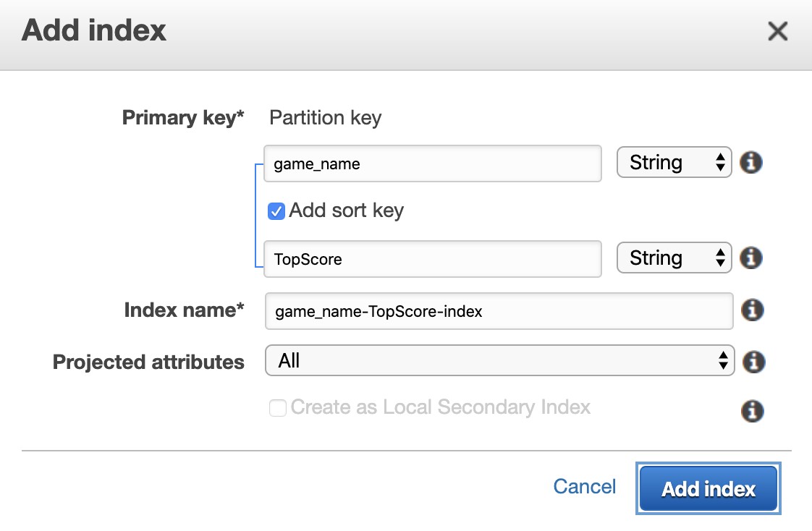Click the Cancel link
The width and height of the screenshot is (812, 531).
pyautogui.click(x=584, y=486)
